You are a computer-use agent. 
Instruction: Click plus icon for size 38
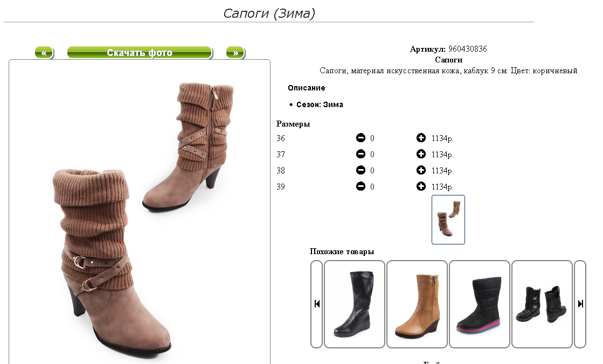click(421, 170)
